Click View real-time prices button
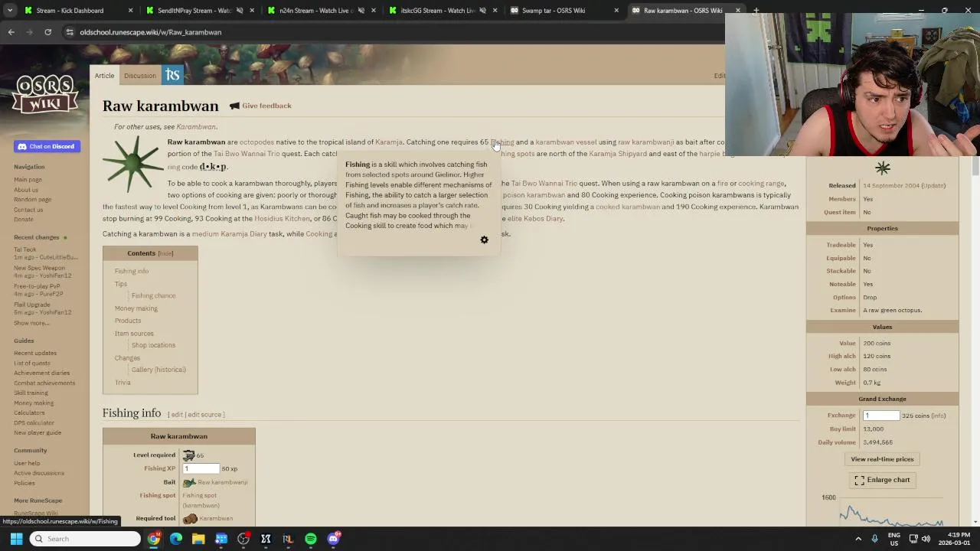This screenshot has width=980, height=551. pos(882,459)
